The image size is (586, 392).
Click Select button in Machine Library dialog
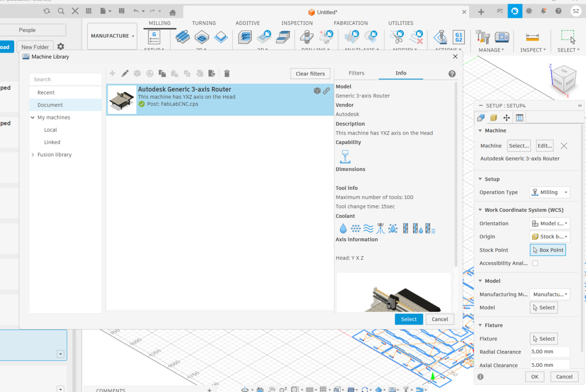coord(409,319)
